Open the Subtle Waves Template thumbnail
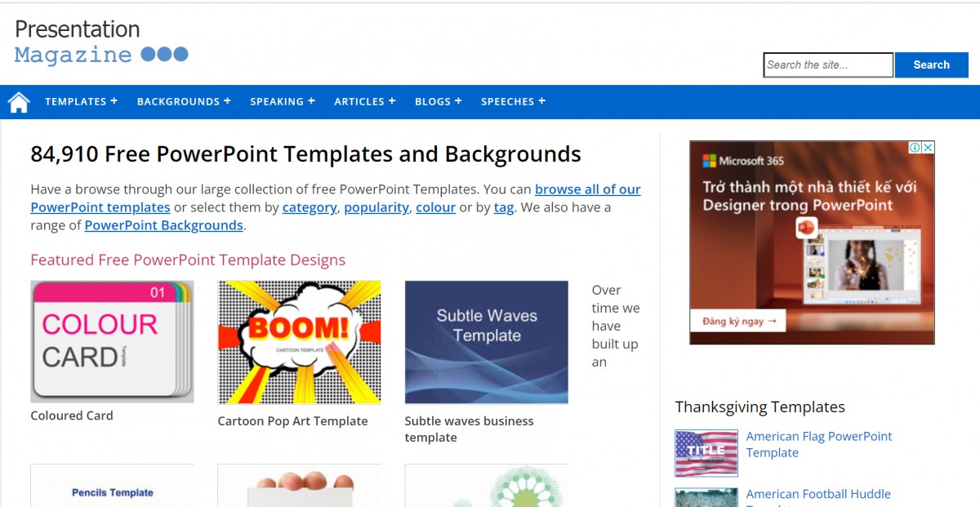 [x=487, y=342]
